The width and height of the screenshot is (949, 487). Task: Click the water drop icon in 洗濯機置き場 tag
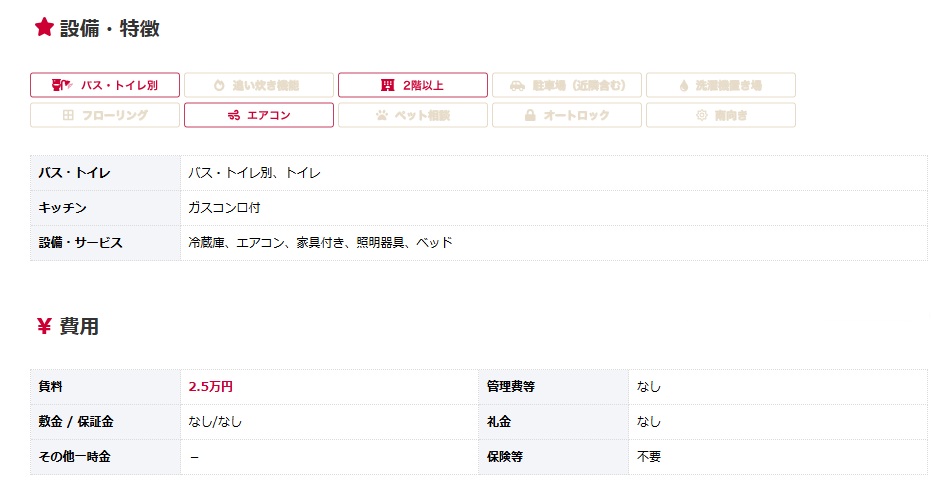point(683,85)
